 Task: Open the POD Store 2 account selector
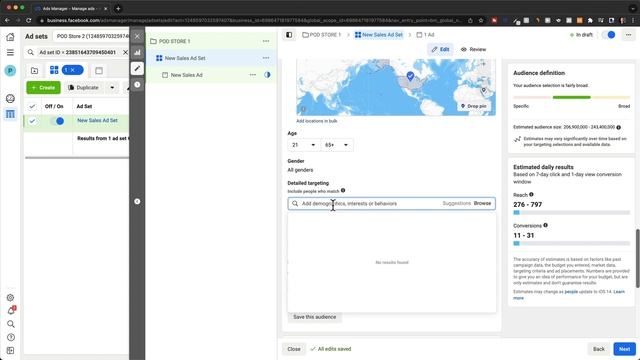tap(92, 36)
